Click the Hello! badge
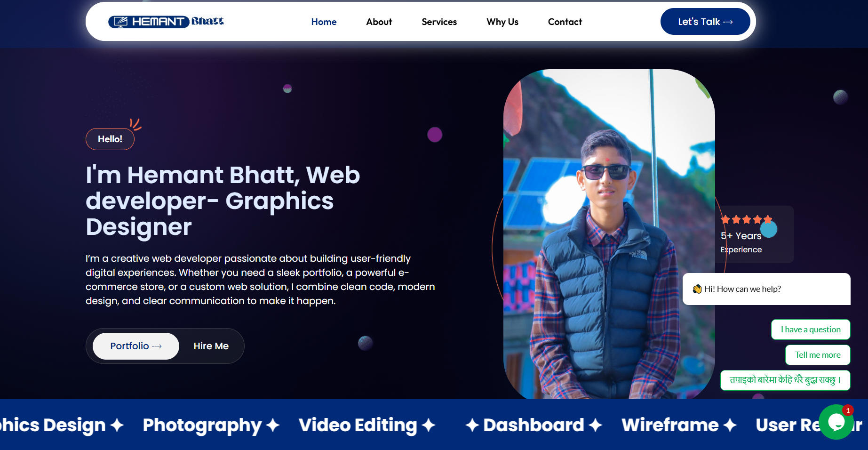Image resolution: width=868 pixels, height=450 pixels. pyautogui.click(x=110, y=139)
